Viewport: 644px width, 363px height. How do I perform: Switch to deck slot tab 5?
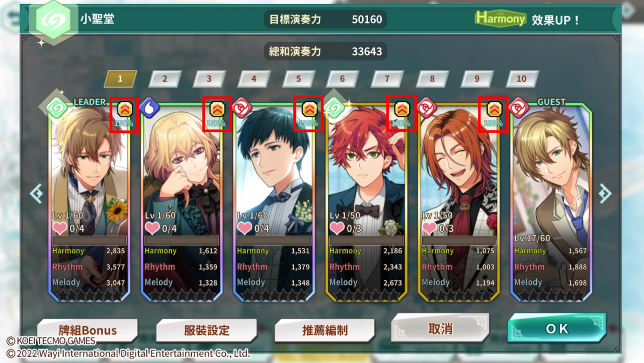click(298, 79)
